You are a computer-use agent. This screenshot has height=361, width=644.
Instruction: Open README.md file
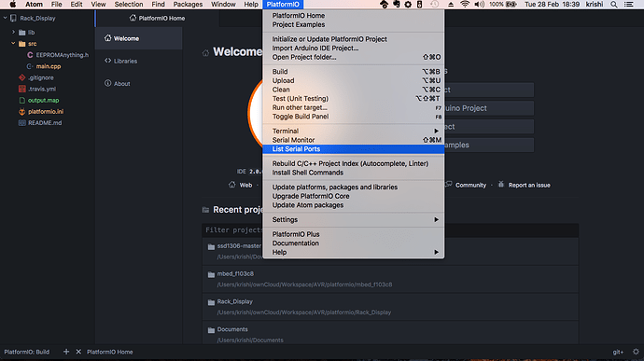[x=45, y=123]
